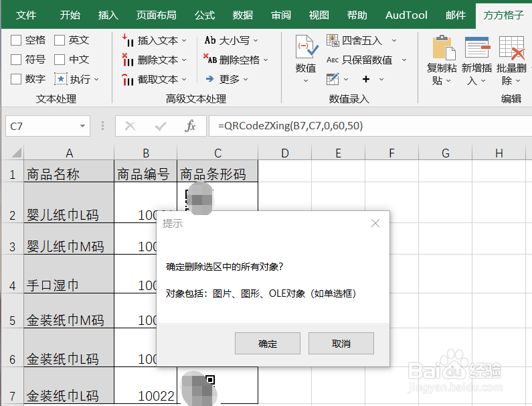The width and height of the screenshot is (532, 406).
Task: Select row 4 header
Action: (13, 274)
